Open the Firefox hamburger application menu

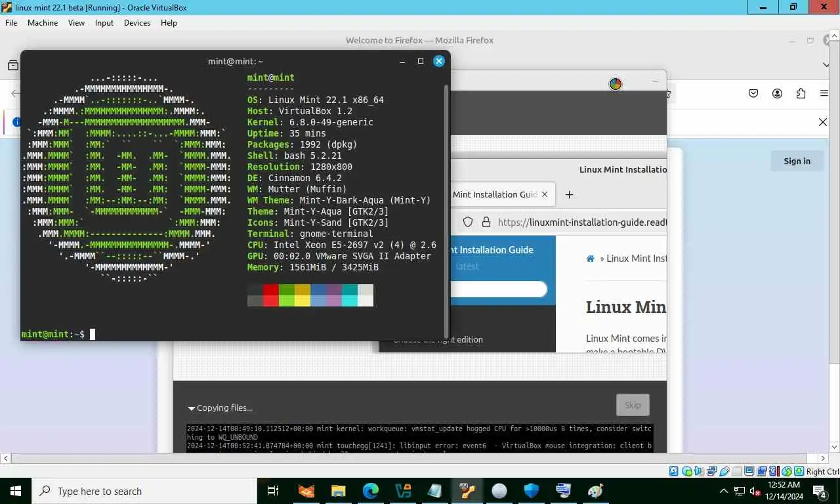[x=824, y=93]
